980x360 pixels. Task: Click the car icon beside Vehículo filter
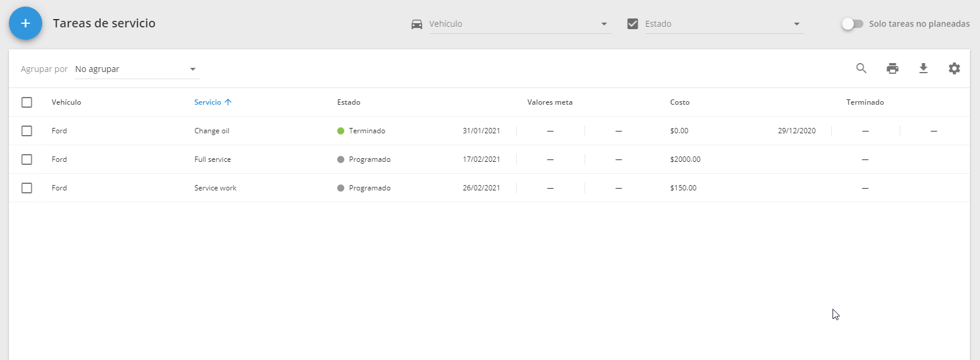(x=417, y=24)
